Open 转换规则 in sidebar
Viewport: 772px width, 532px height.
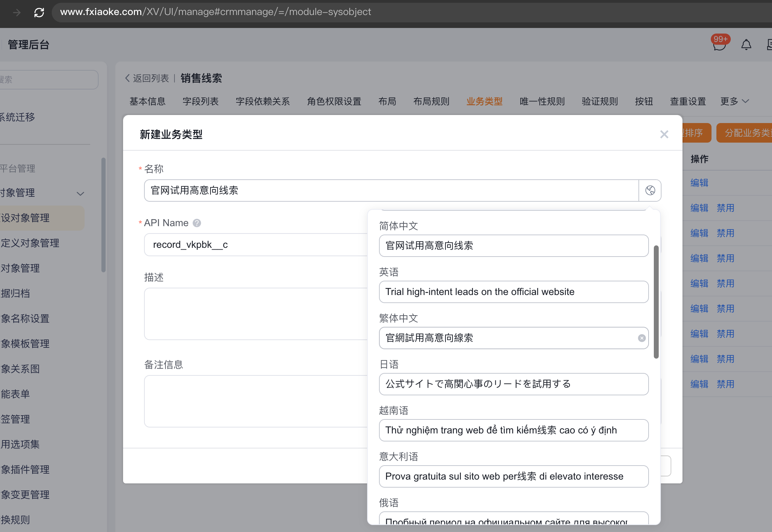(x=15, y=520)
